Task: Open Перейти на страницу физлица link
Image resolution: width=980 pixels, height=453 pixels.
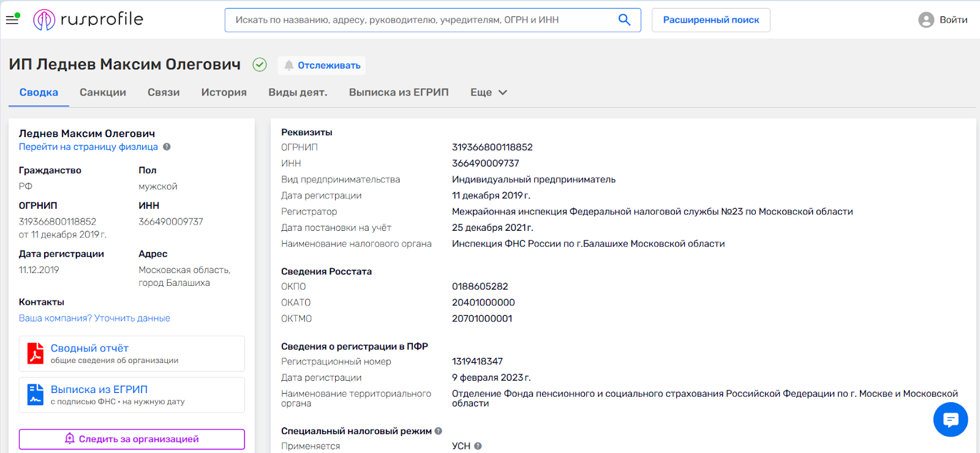Action: [x=88, y=147]
